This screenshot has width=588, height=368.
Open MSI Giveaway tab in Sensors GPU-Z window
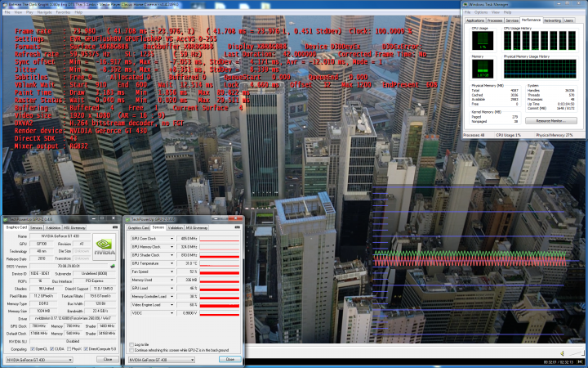[197, 227]
